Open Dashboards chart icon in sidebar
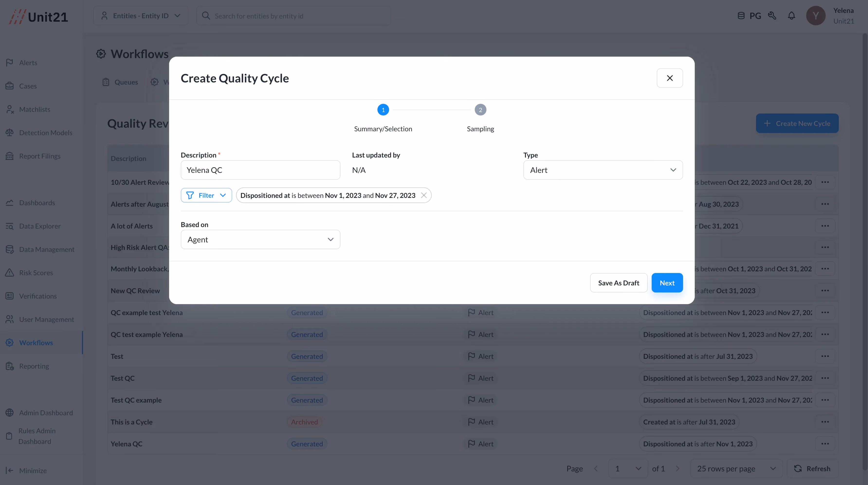 pos(9,203)
